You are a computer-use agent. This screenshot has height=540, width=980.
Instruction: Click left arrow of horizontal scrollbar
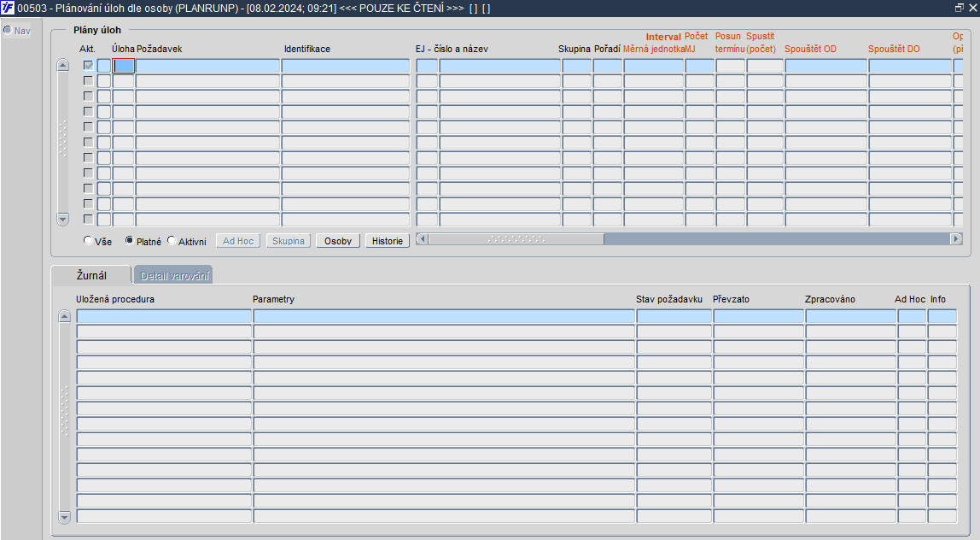(x=422, y=239)
